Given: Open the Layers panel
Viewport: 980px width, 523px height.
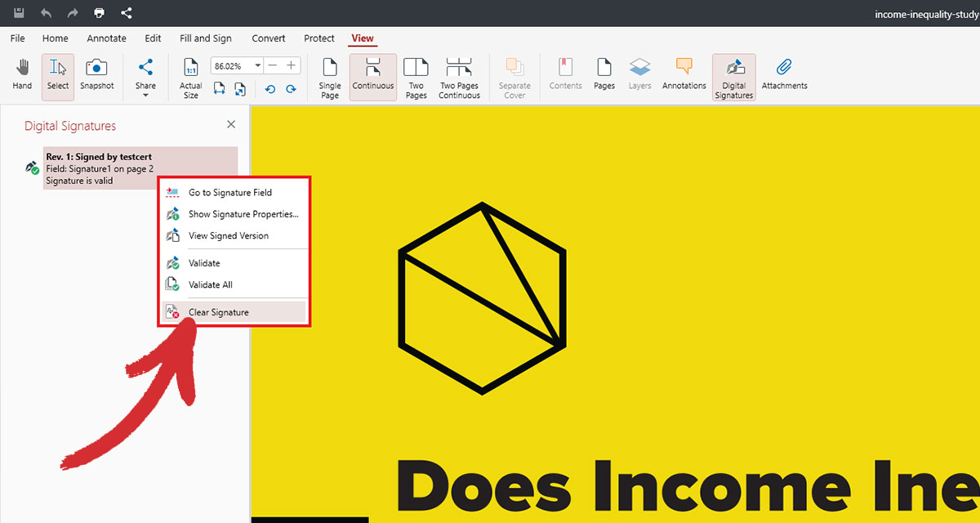Looking at the screenshot, I should click(x=639, y=76).
